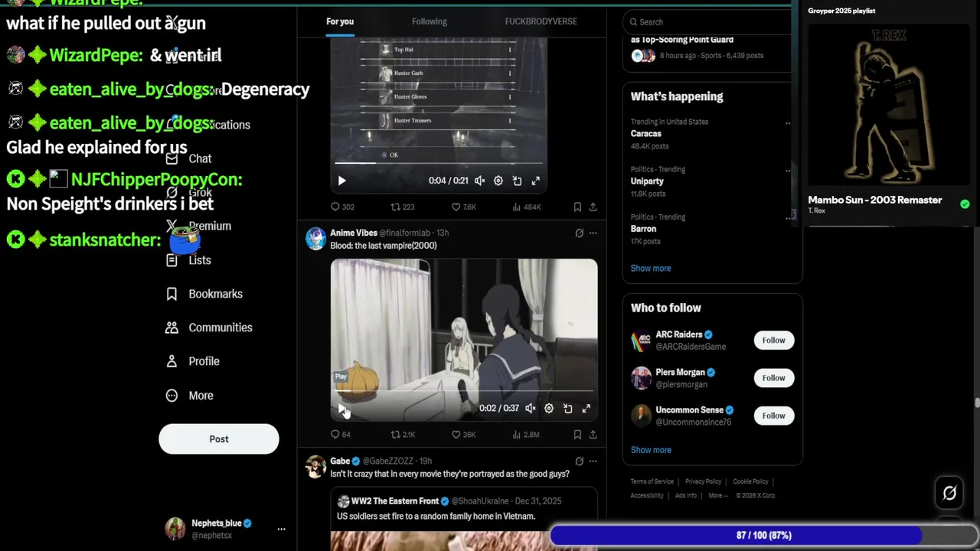Image resolution: width=980 pixels, height=551 pixels.
Task: Open Lists in the sidebar
Action: pos(188,260)
